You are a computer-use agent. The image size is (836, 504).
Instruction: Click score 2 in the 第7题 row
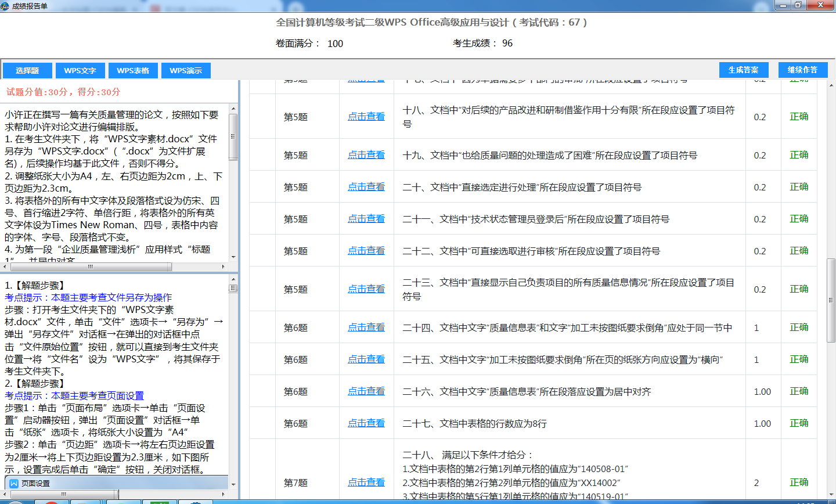[756, 483]
